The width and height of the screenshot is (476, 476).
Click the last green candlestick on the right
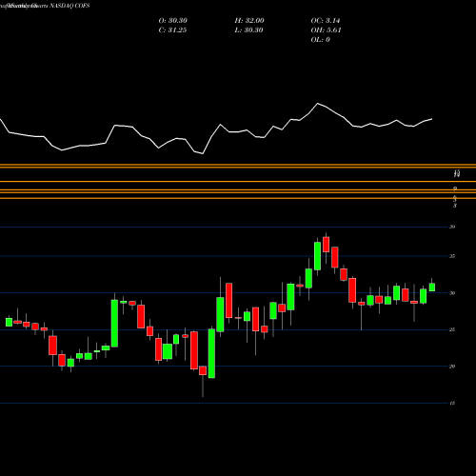[432, 287]
